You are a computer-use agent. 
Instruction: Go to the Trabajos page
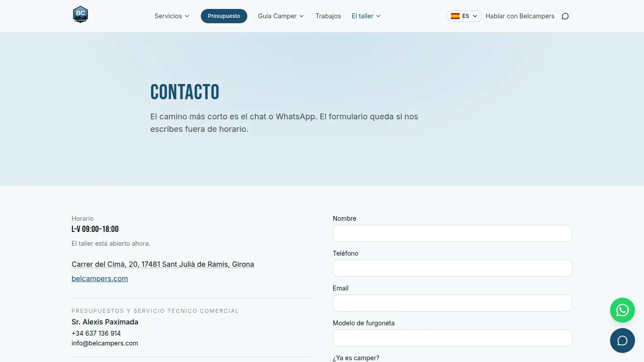coord(328,16)
